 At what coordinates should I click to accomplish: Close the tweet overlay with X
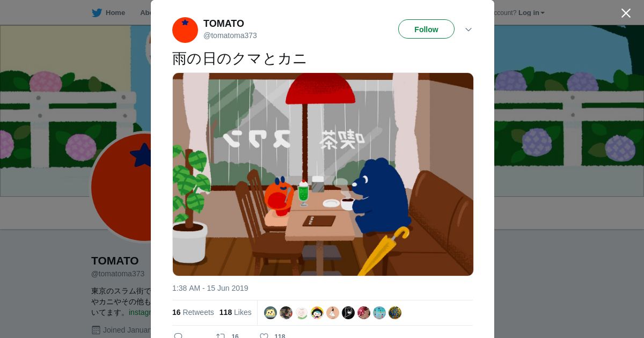(x=626, y=13)
